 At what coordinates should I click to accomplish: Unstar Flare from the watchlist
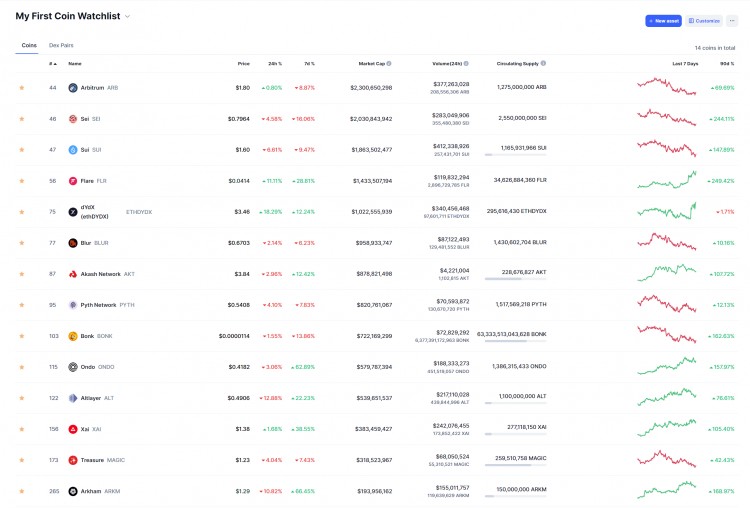[22, 181]
